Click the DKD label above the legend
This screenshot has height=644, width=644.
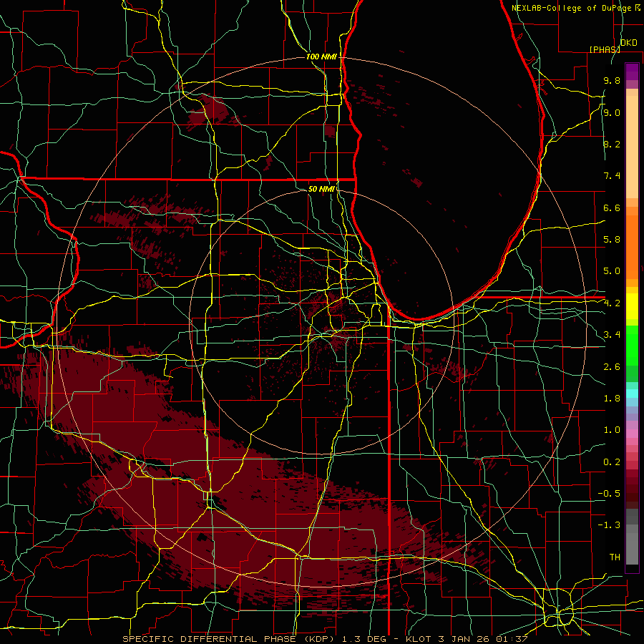[629, 43]
